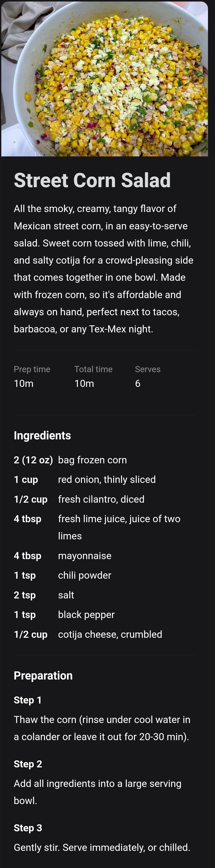
Task: Select the fresh lime juice ingredient
Action: tap(119, 527)
